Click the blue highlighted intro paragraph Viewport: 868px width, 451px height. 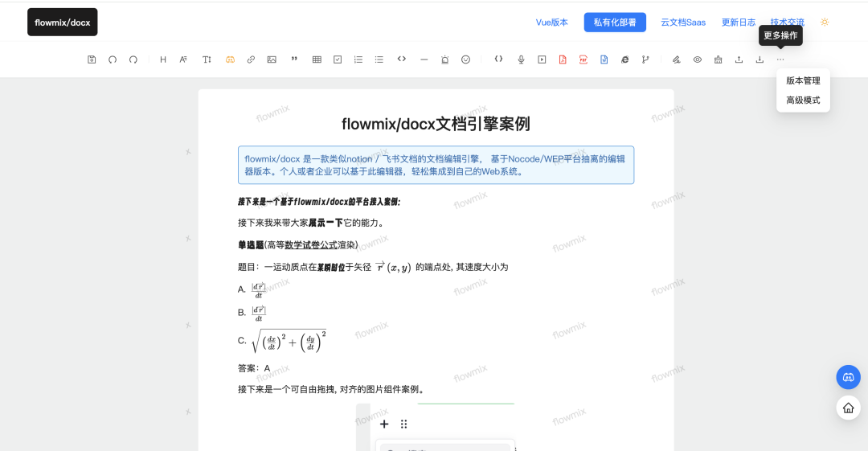[436, 165]
